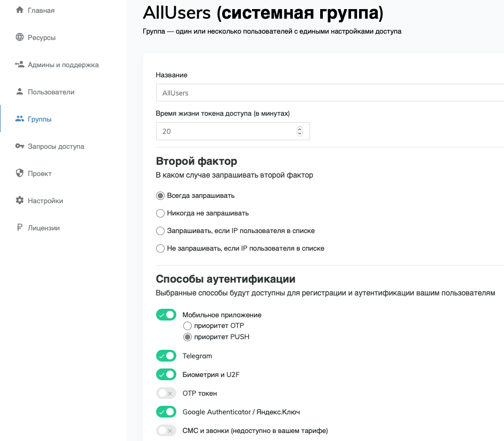Open the Лицензии page
Image resolution: width=504 pixels, height=441 pixels.
43,228
